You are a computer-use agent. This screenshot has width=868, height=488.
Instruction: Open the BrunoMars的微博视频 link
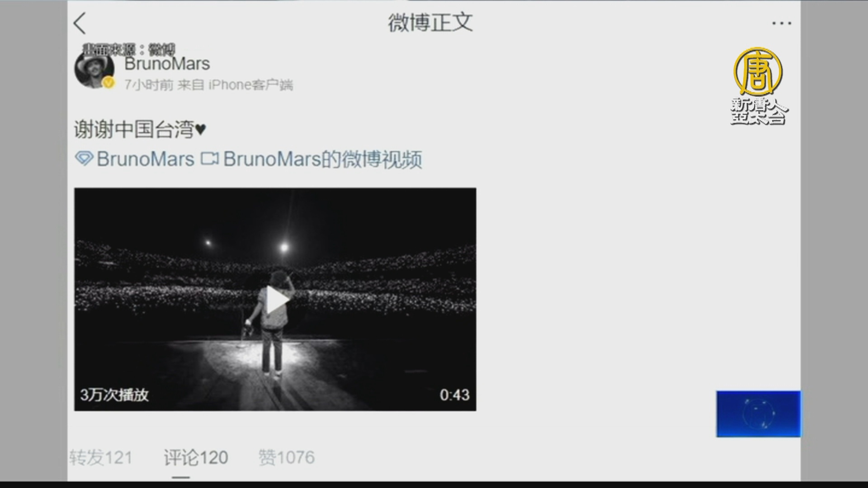click(x=323, y=159)
